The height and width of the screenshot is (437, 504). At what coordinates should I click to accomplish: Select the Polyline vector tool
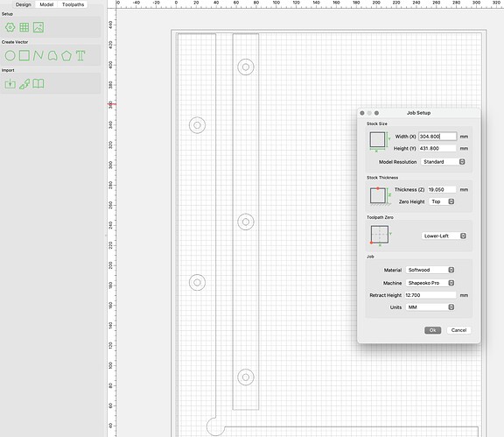point(38,56)
